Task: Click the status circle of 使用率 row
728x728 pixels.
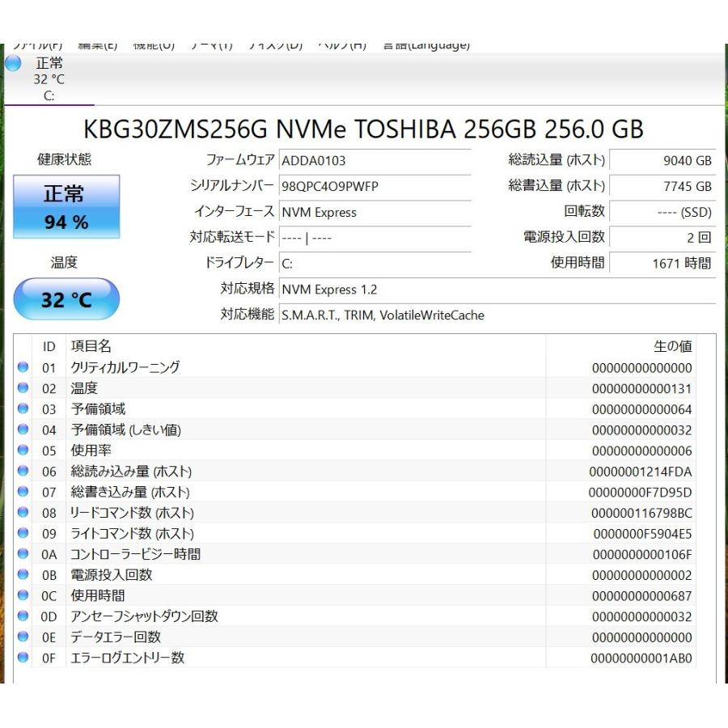Action: 23,450
